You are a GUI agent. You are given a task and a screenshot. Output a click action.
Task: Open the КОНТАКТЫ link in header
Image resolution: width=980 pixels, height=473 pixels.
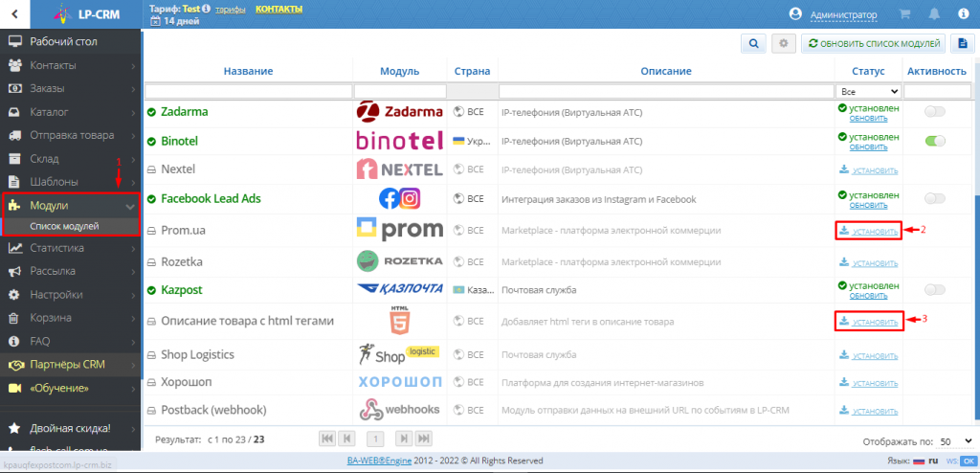[278, 9]
